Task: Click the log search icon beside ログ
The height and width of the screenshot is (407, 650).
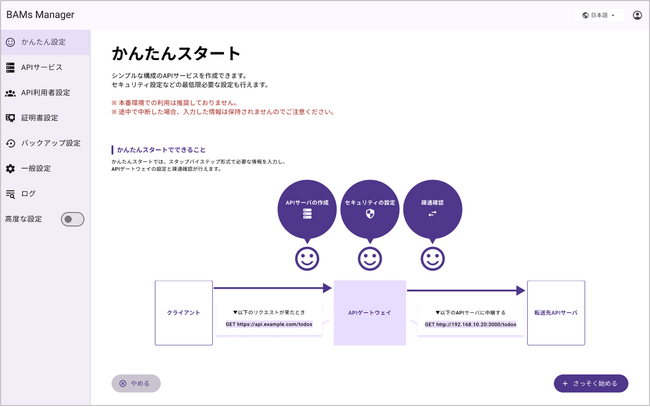Action: [x=10, y=194]
